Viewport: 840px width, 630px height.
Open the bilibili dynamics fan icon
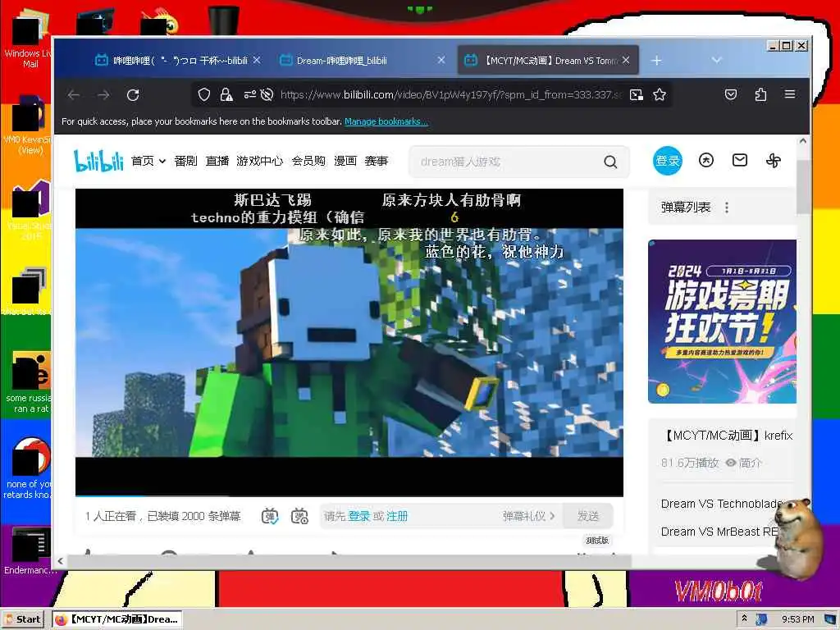[x=774, y=160]
